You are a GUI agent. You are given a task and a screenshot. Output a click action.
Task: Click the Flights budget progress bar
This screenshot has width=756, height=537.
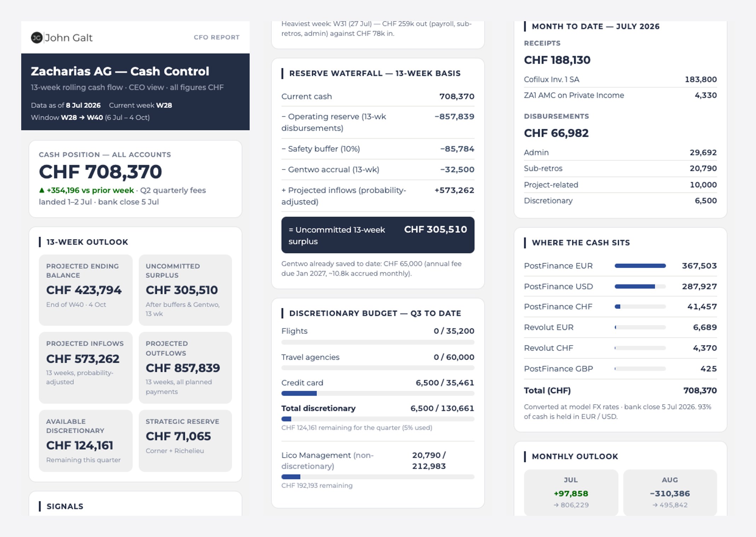pos(378,342)
